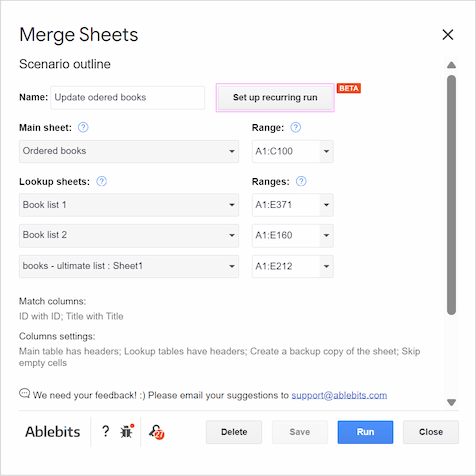Click the bug report icon

pos(127,431)
